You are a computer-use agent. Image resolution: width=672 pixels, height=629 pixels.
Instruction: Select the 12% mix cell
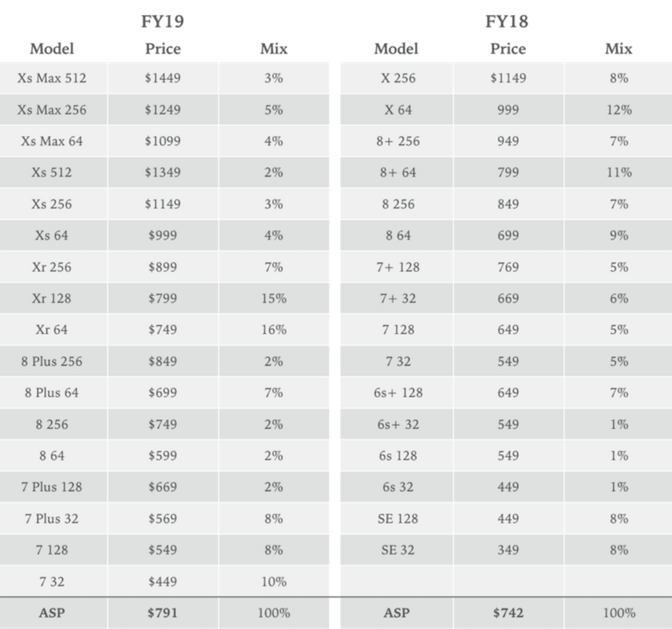618,109
